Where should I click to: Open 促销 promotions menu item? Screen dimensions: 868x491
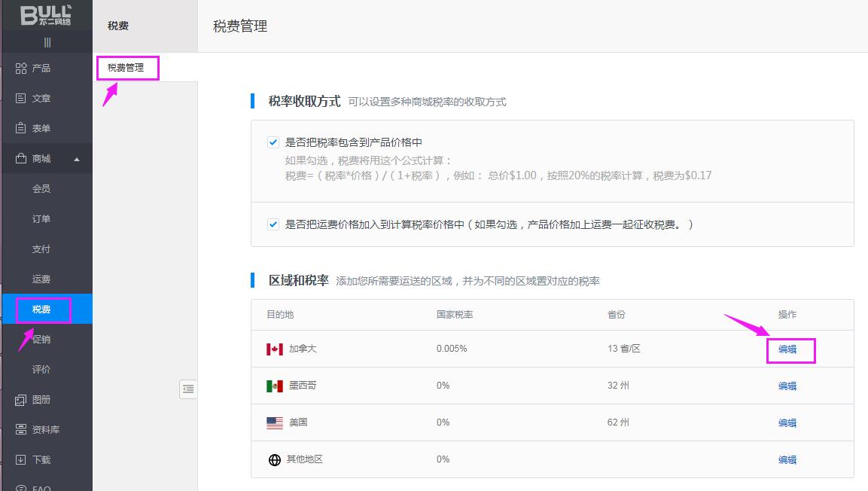pyautogui.click(x=41, y=340)
